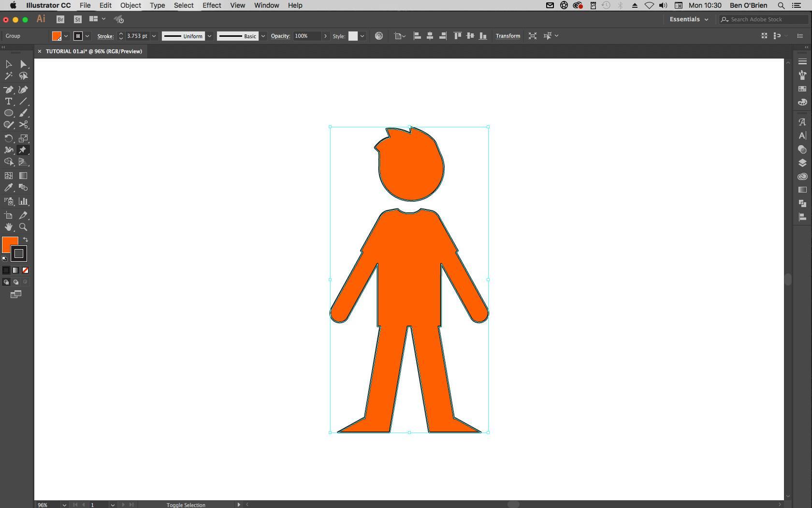
Task: Select the Width/Warp tool
Action: pos(9,150)
